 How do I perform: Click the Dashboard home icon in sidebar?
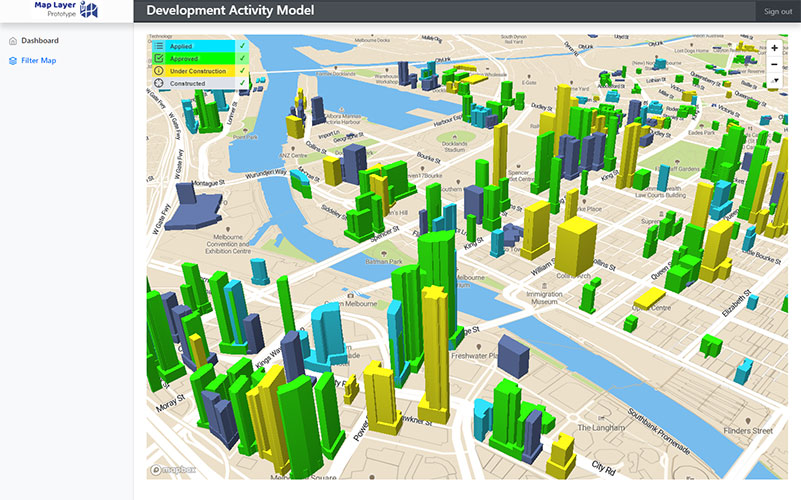(x=12, y=41)
